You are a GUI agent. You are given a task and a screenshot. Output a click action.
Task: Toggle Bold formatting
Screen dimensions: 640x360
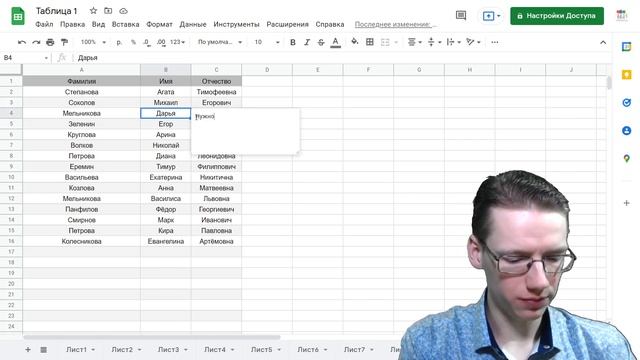click(x=293, y=42)
